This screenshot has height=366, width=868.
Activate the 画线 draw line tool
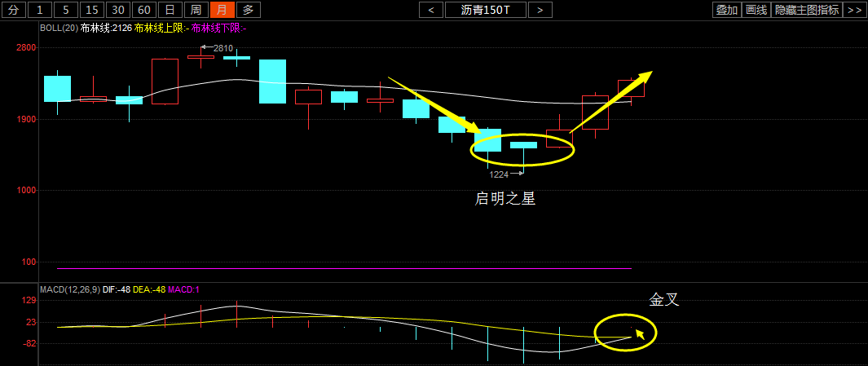[x=756, y=10]
